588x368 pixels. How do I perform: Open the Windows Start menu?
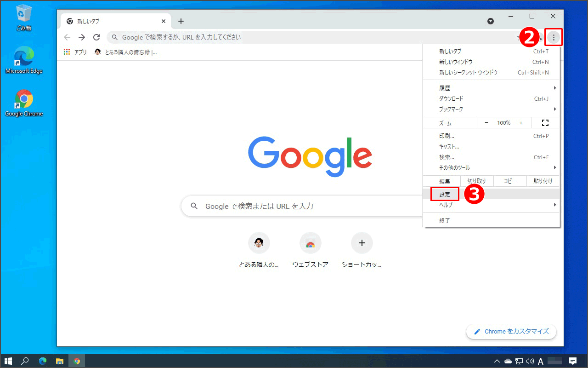pos(8,361)
